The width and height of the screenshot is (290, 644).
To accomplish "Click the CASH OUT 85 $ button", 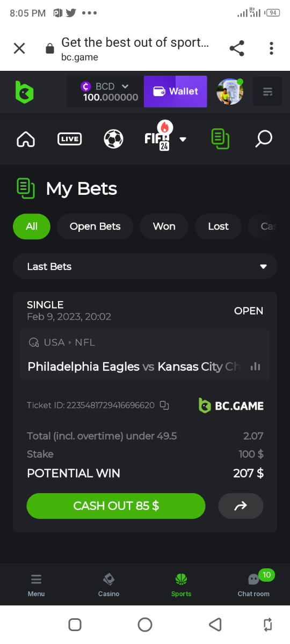I will (116, 506).
